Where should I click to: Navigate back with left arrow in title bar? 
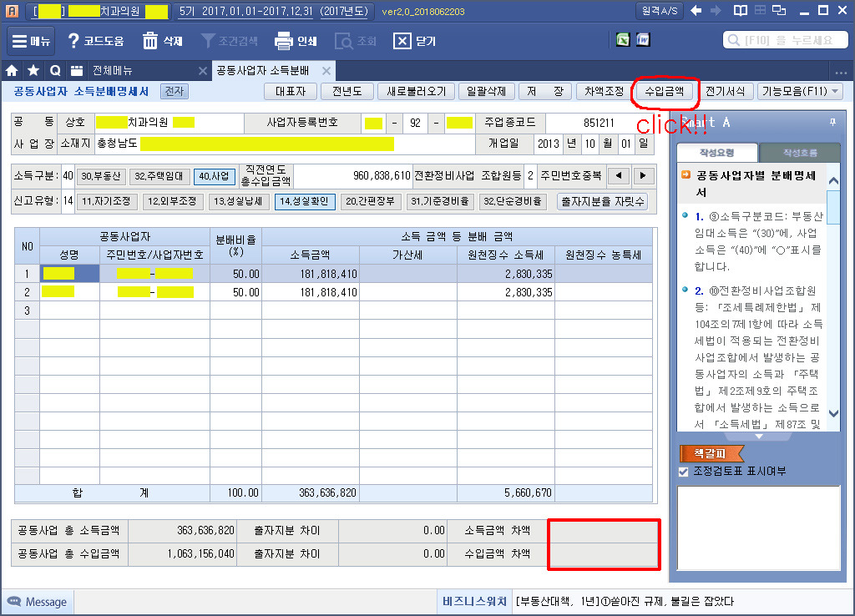pyautogui.click(x=696, y=10)
